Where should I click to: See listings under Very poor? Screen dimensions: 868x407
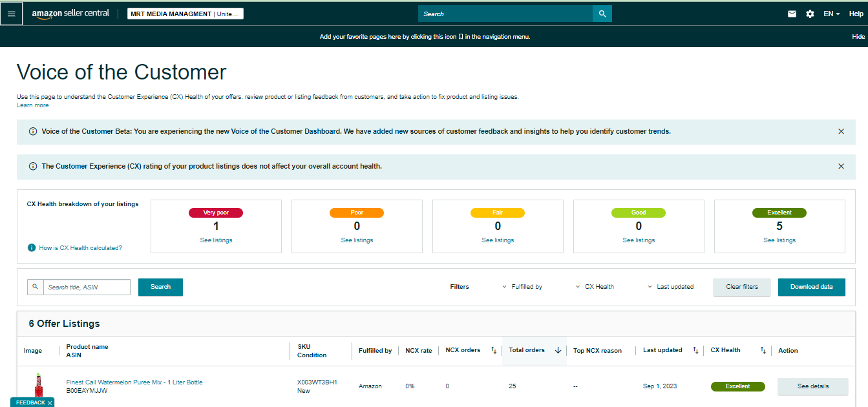point(216,240)
